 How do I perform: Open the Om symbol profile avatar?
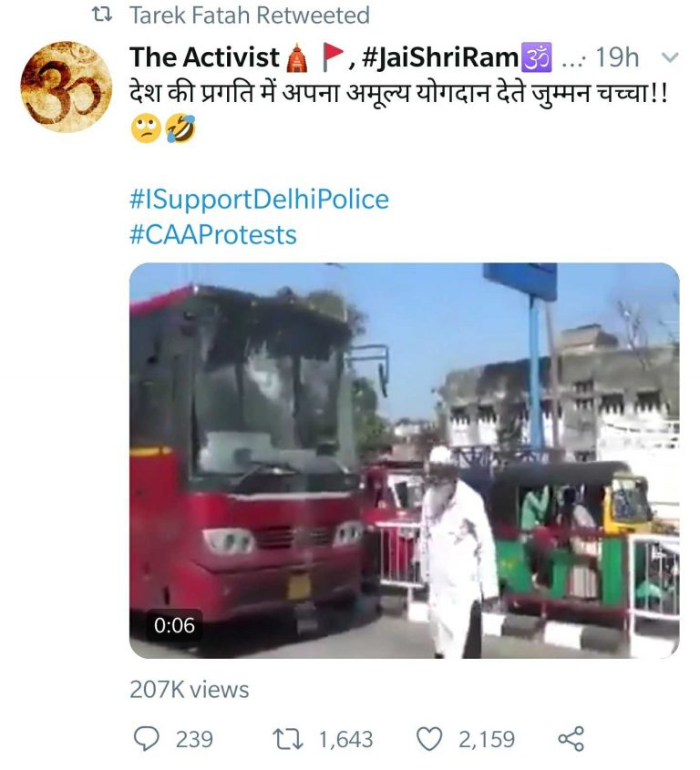tap(67, 87)
